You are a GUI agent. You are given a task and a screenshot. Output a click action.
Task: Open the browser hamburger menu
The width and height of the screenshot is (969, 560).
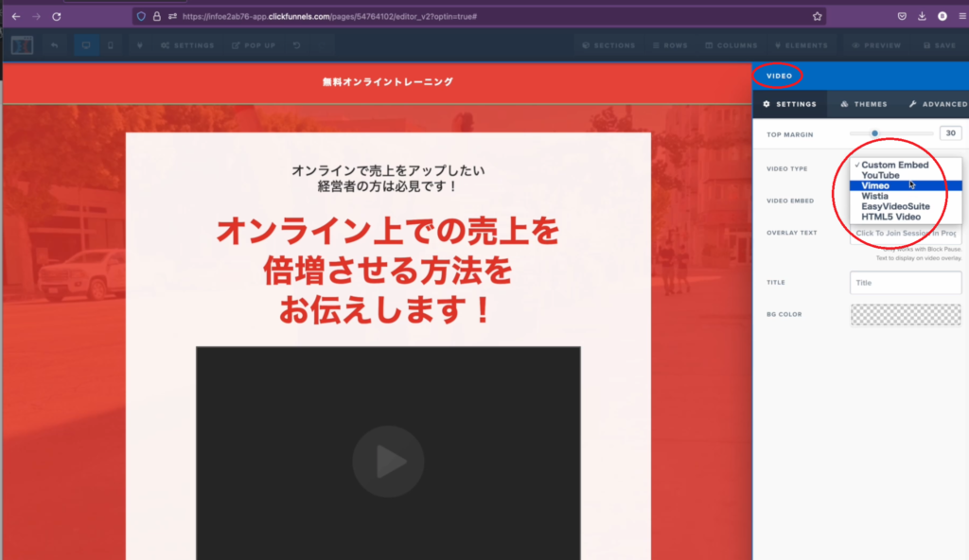pos(962,17)
